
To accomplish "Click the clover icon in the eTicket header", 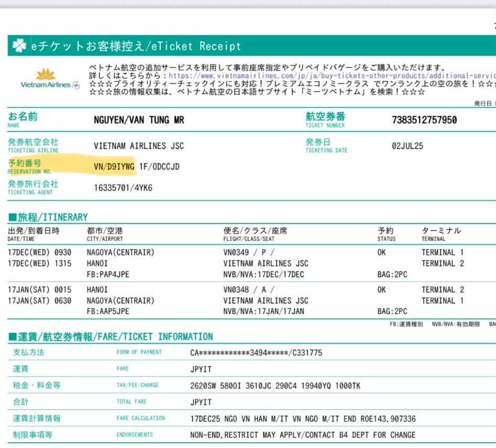I will tap(19, 47).
